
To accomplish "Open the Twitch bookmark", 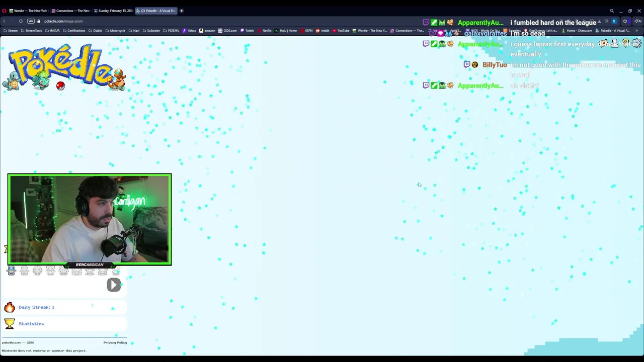I will point(247,31).
